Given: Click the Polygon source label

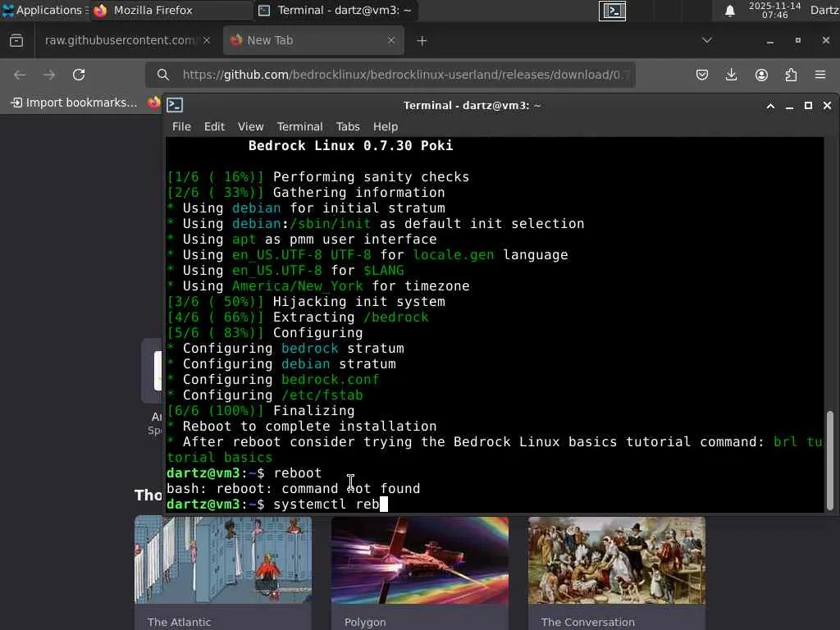Looking at the screenshot, I should pyautogui.click(x=365, y=622).
